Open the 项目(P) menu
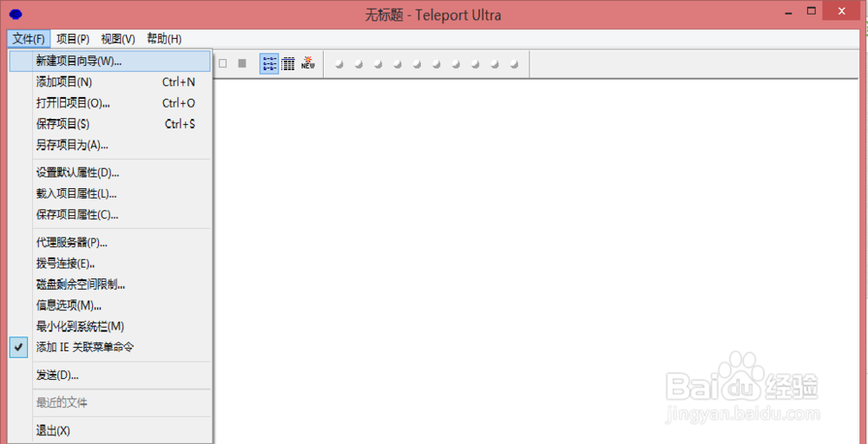The width and height of the screenshot is (868, 444). (73, 39)
